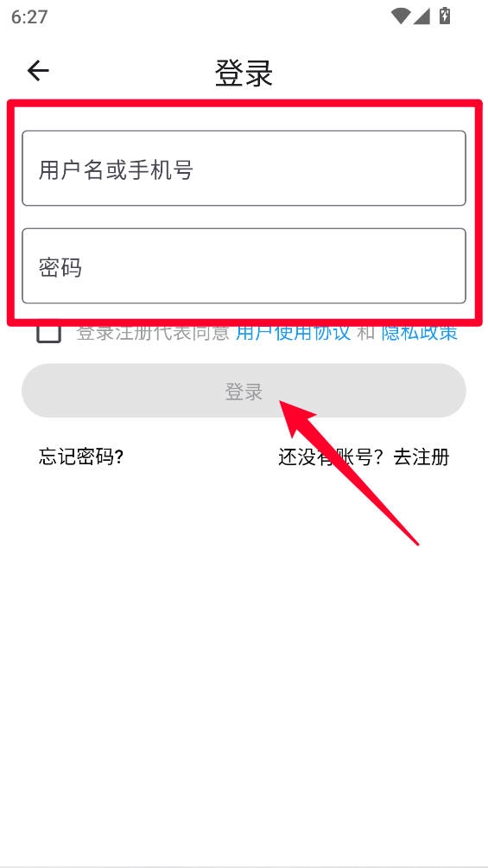
Task: Tap the back arrow icon
Action: (x=38, y=71)
